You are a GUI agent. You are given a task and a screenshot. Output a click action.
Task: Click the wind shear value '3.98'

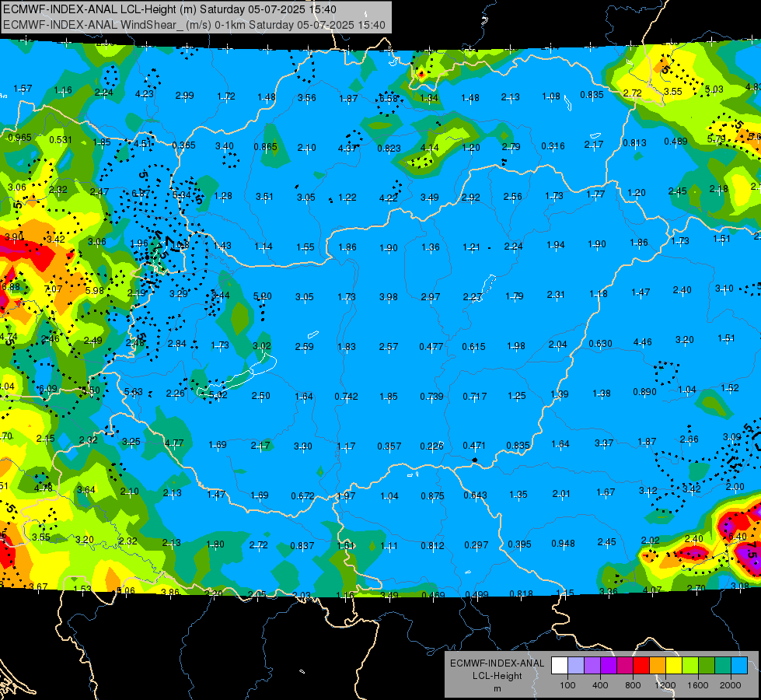pyautogui.click(x=389, y=297)
